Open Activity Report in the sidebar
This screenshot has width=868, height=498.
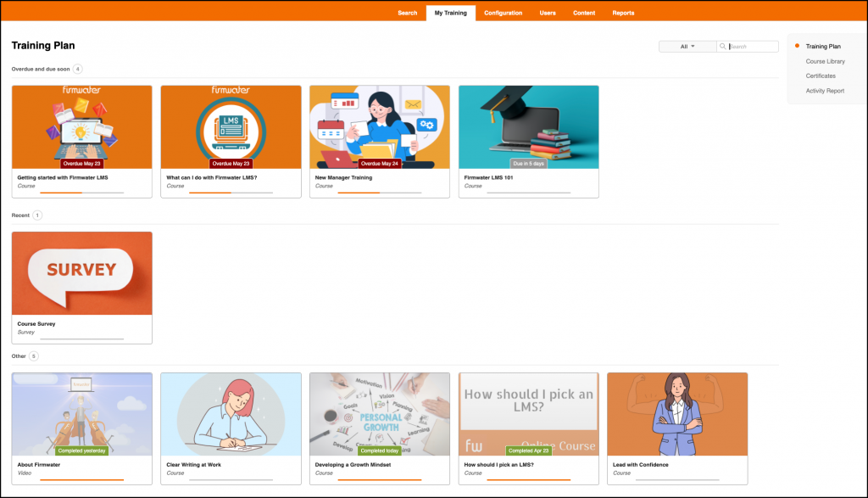(x=825, y=91)
